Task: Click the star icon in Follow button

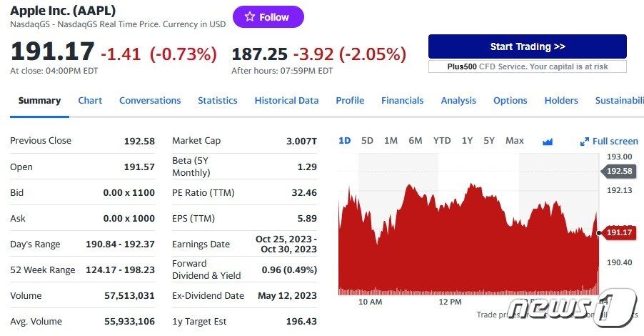Action: (x=250, y=17)
